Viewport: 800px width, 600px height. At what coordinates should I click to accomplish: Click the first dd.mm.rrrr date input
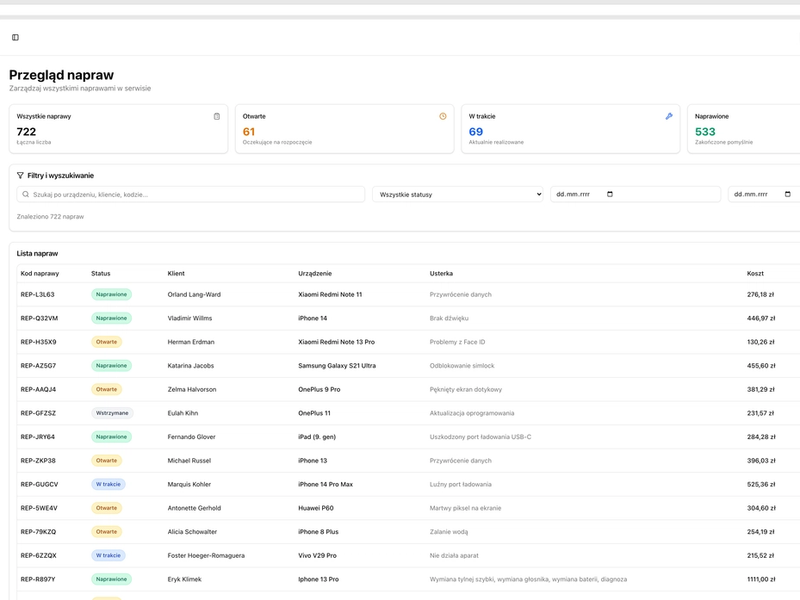[x=635, y=194]
